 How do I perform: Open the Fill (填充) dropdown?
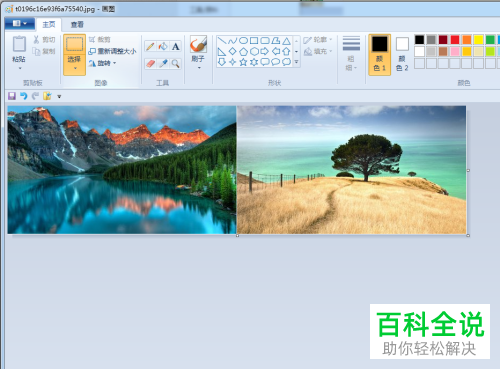click(x=318, y=51)
